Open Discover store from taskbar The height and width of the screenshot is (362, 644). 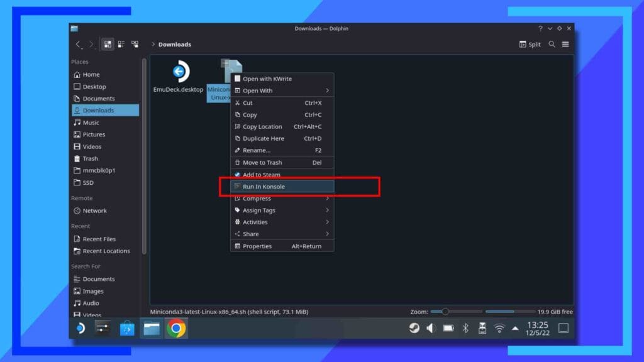[127, 329]
